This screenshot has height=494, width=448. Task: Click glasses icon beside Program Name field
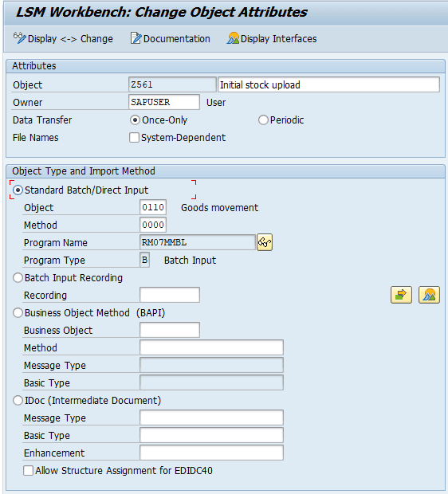click(265, 242)
